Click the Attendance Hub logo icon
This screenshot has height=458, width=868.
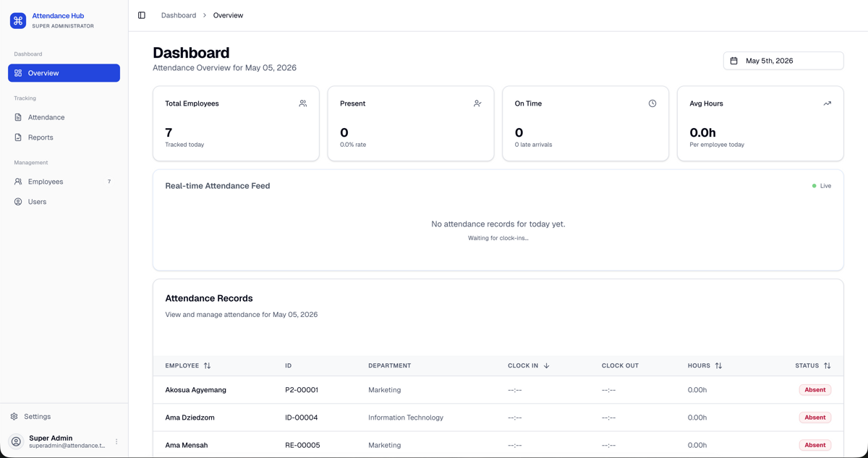click(18, 20)
